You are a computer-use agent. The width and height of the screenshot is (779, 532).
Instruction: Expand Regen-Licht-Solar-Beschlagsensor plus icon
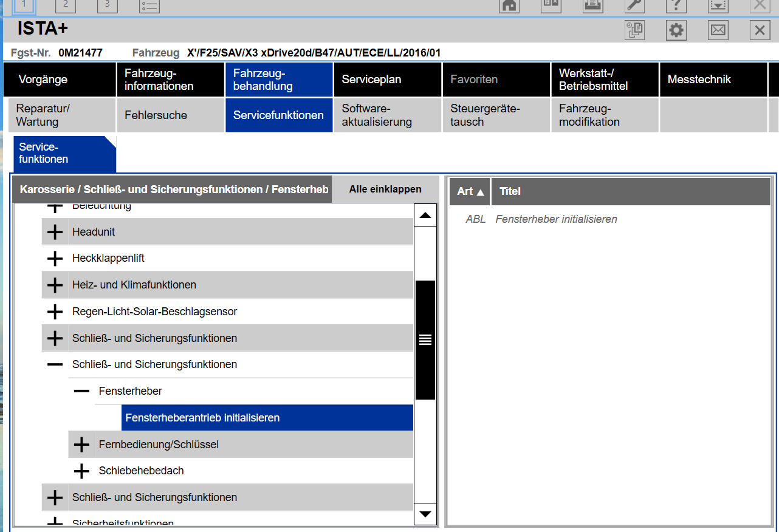tap(55, 312)
